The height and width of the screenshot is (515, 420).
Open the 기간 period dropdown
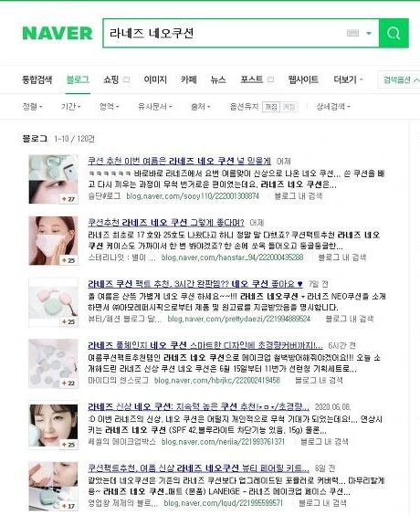click(x=70, y=107)
